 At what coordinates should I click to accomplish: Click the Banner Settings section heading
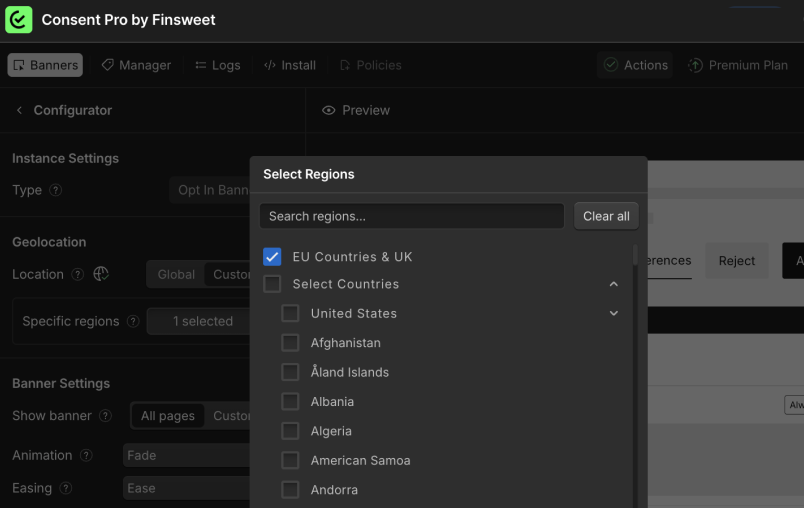point(61,383)
